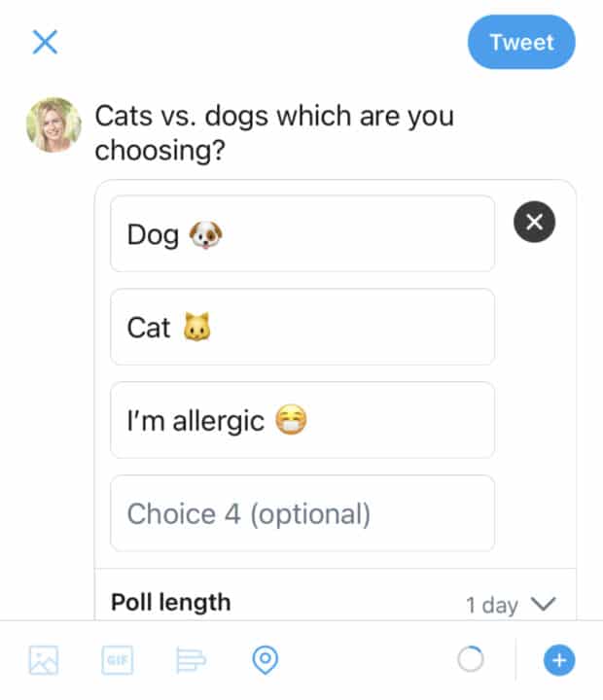Select the Cat choice field
This screenshot has width=603, height=700.
(x=301, y=327)
